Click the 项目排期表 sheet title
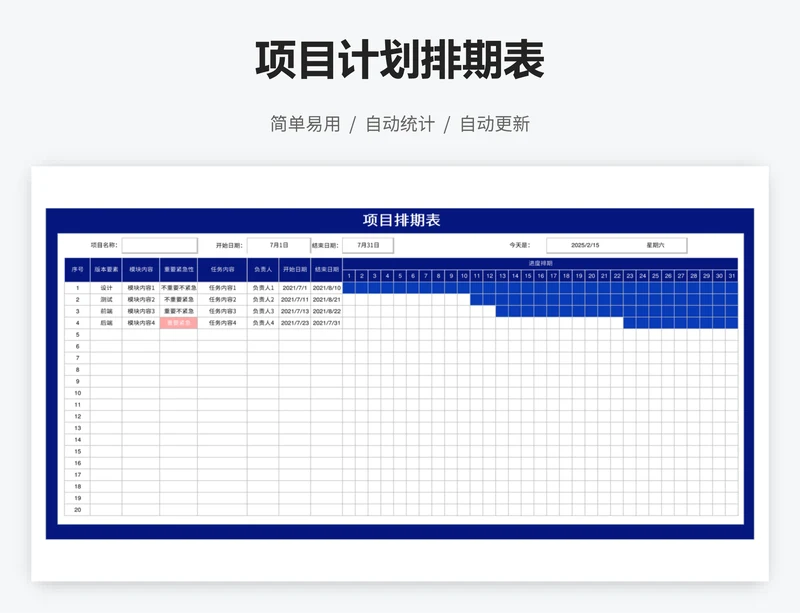The height and width of the screenshot is (613, 800). point(402,220)
